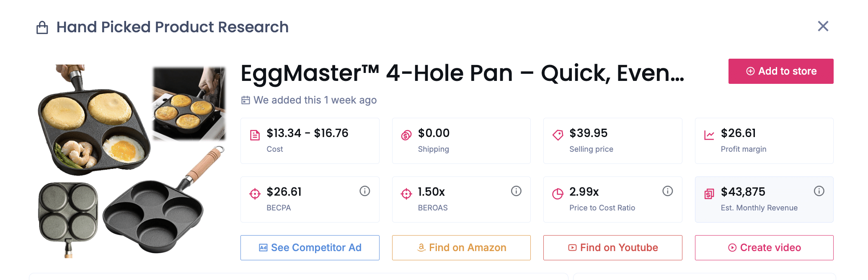Open See Competitor Ad

tap(310, 248)
